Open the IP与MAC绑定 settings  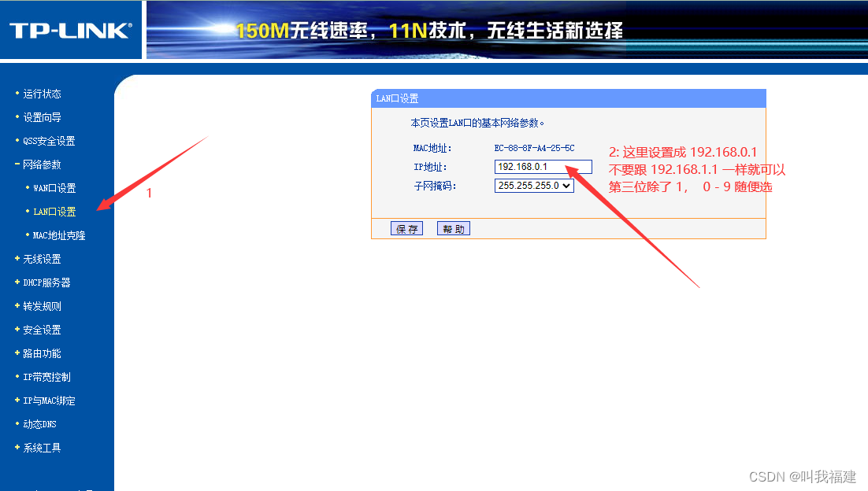(49, 401)
